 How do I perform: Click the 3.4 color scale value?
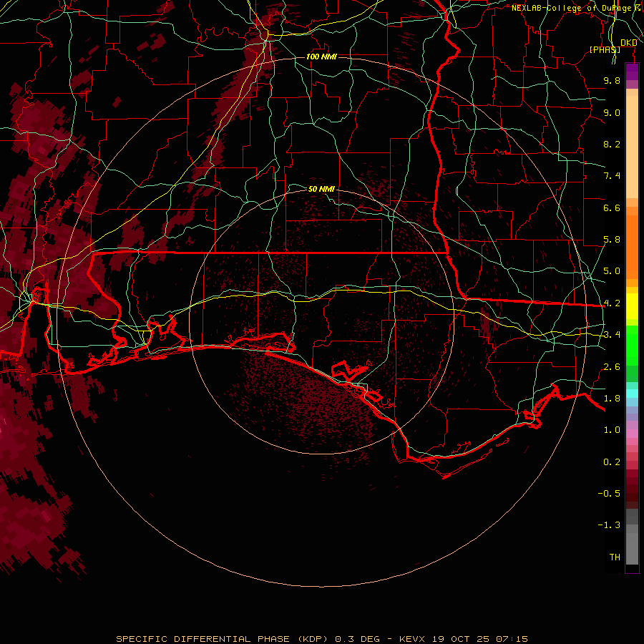click(x=612, y=335)
